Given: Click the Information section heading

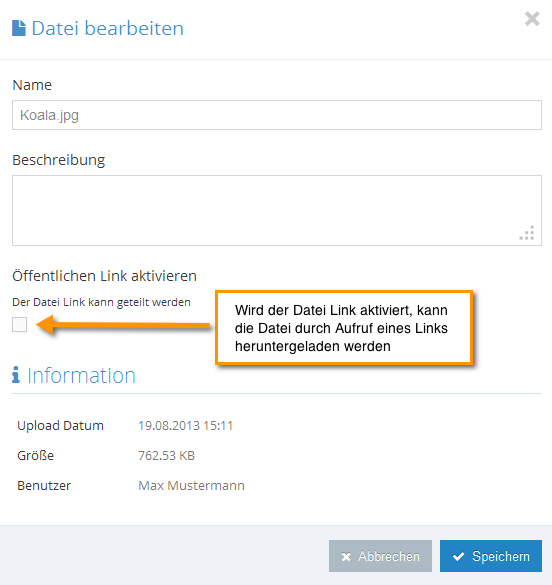Looking at the screenshot, I should pyautogui.click(x=81, y=375).
